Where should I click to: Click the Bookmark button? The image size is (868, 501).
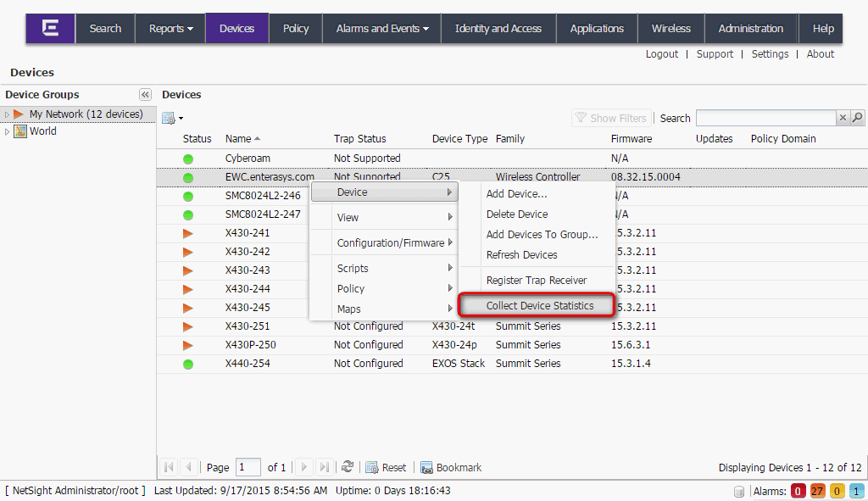click(451, 468)
